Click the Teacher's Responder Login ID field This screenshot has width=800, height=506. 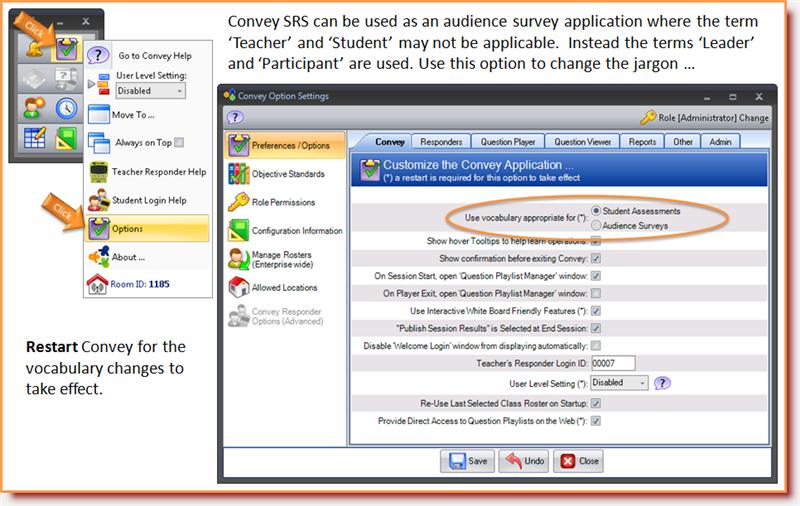tap(613, 363)
